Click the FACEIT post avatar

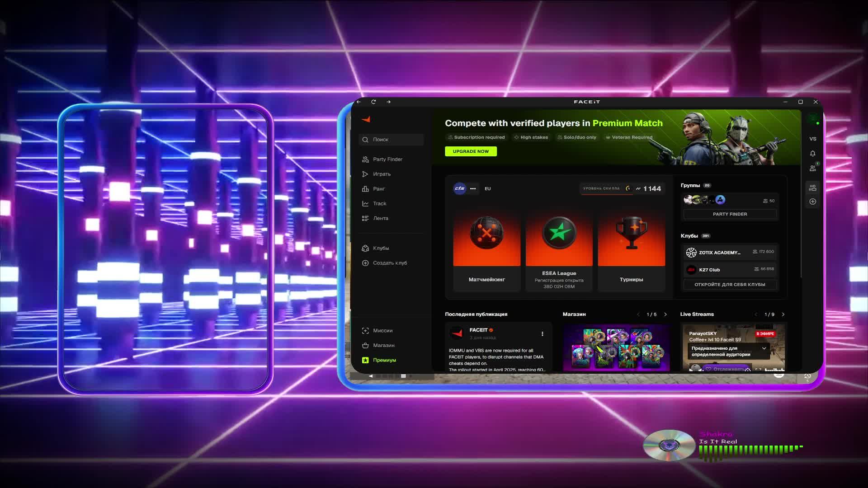457,333
